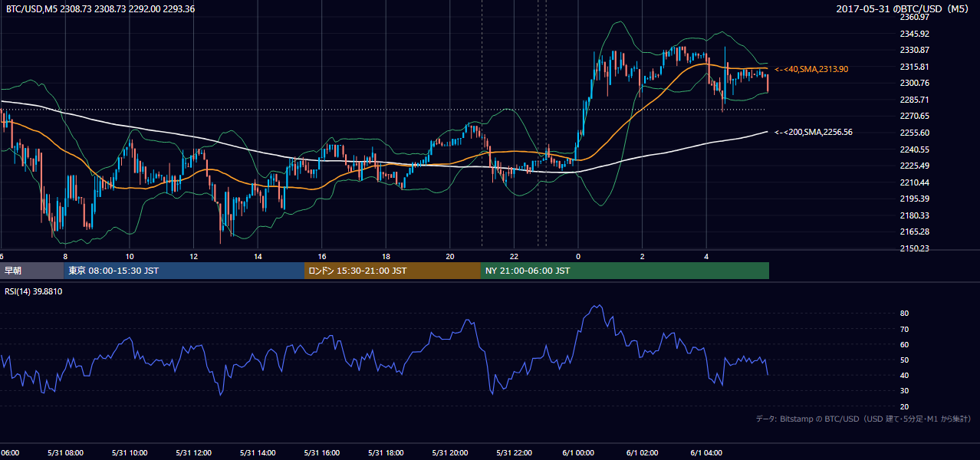Click price axis value 2270.65

[915, 116]
